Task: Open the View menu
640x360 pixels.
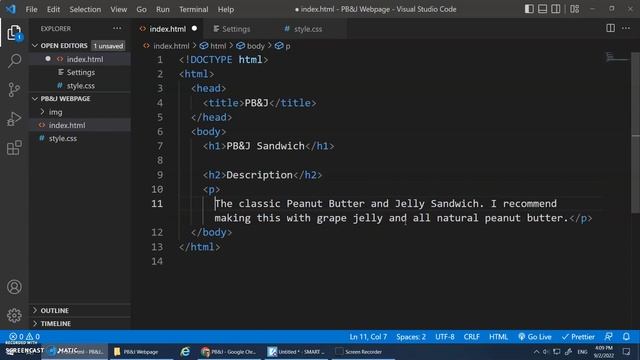Action: (118, 9)
